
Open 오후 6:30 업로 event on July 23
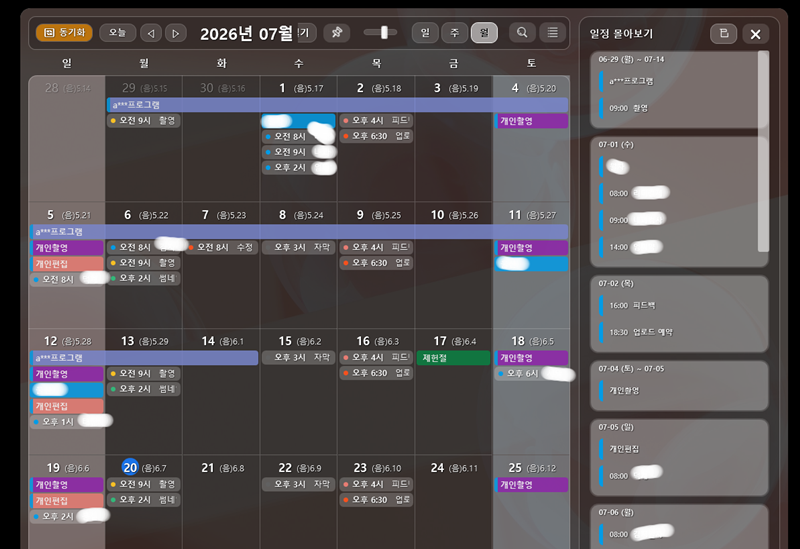click(376, 500)
